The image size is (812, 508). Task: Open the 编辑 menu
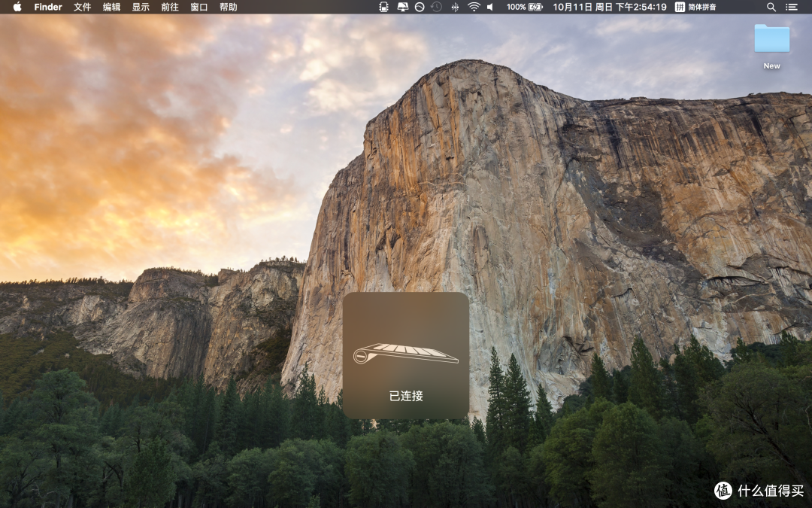click(111, 7)
